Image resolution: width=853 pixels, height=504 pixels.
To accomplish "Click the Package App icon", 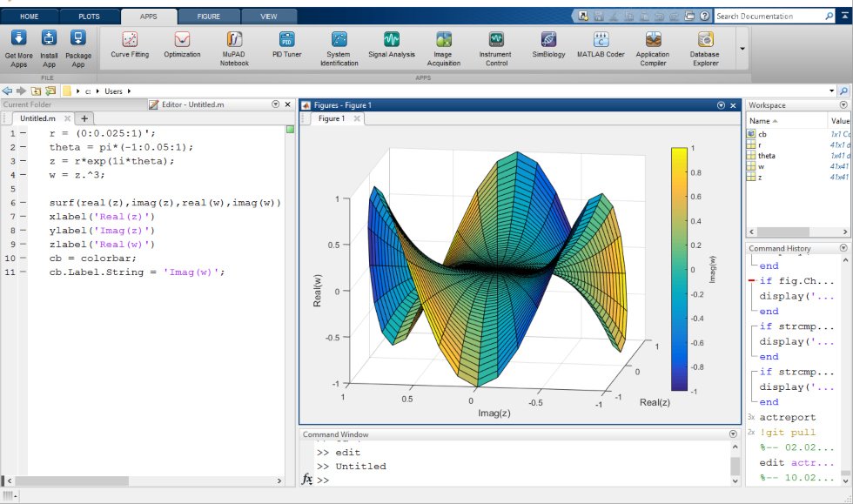I will click(x=77, y=38).
